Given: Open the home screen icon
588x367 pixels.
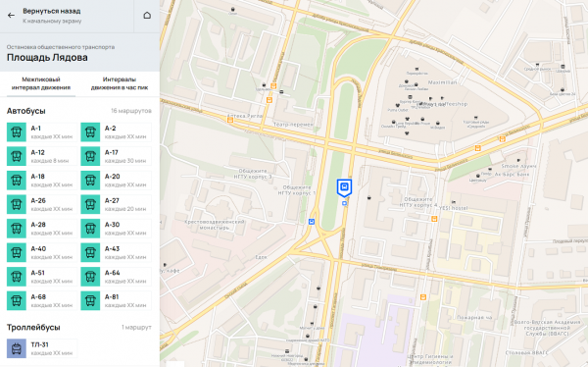Looking at the screenshot, I should 147,16.
